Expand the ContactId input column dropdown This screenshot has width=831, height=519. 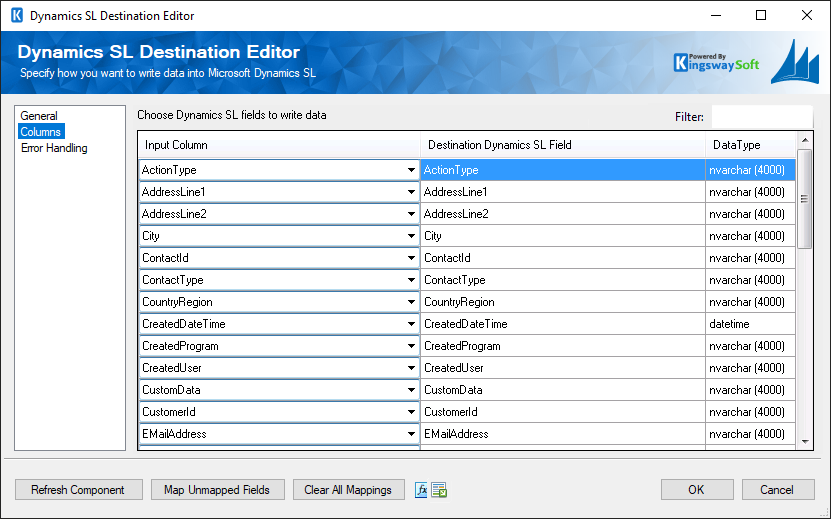click(411, 258)
